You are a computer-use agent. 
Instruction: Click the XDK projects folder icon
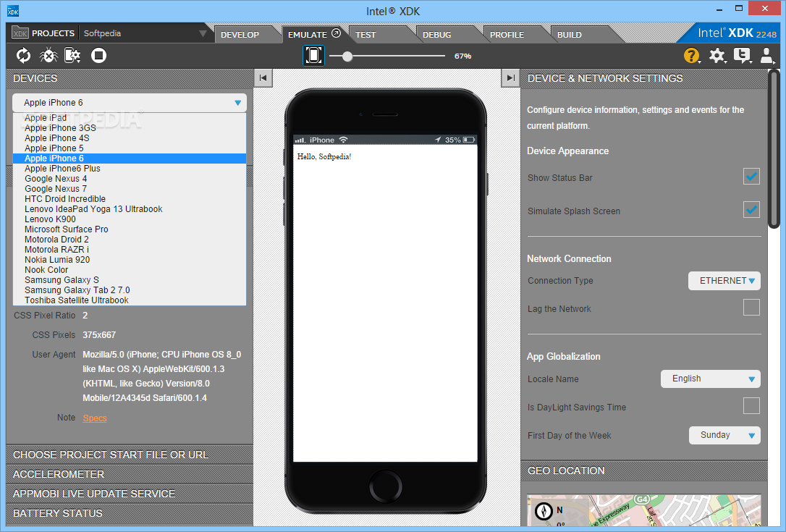pyautogui.click(x=20, y=33)
